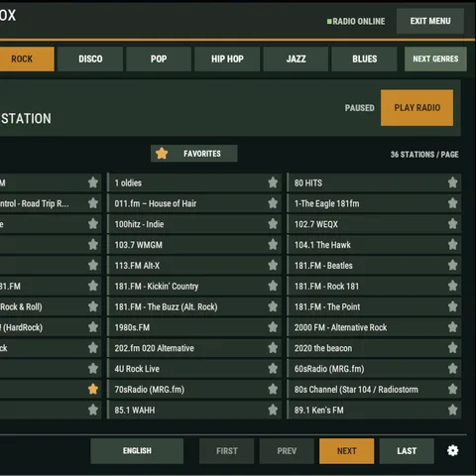Select station 181.FM - Beatles
The height and width of the screenshot is (476, 476).
374,265
